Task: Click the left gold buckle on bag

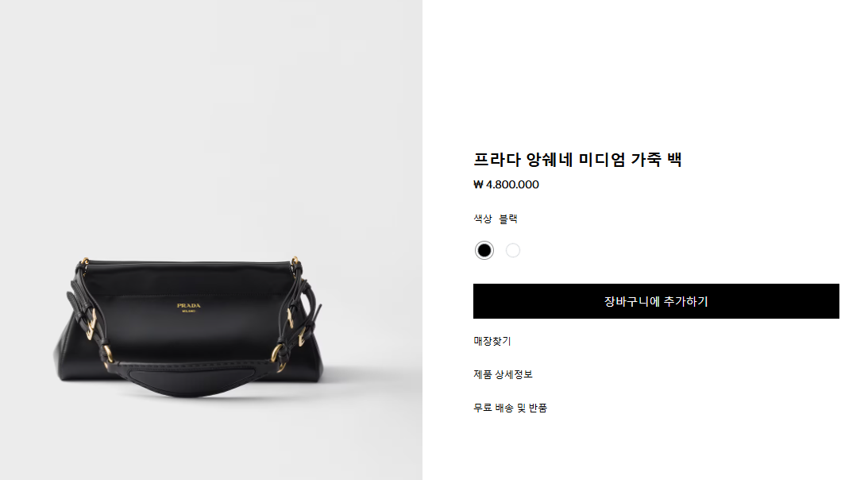Action: pyautogui.click(x=91, y=325)
